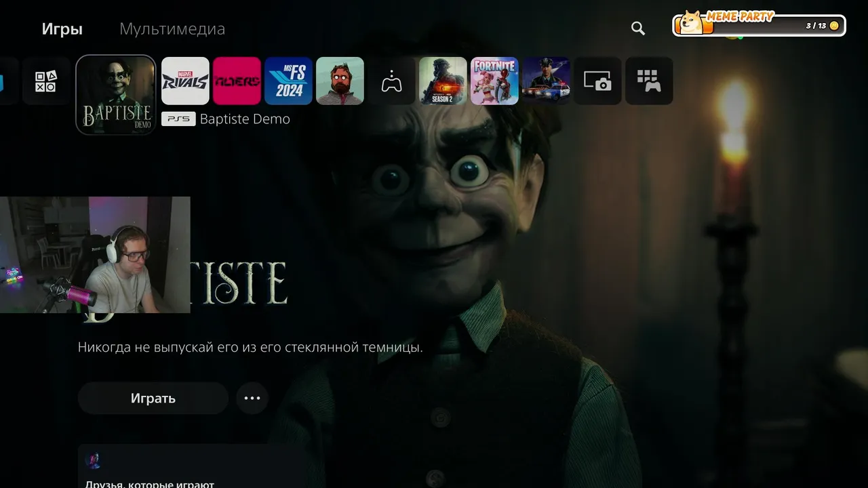The image size is (868, 488).
Task: Click the Играть button
Action: click(153, 398)
